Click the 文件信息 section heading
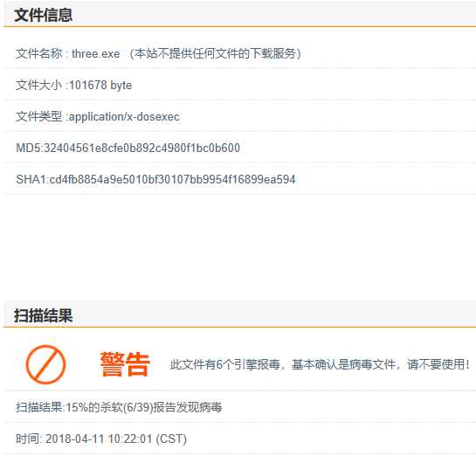Screen dimensions: 476x456 [x=43, y=15]
